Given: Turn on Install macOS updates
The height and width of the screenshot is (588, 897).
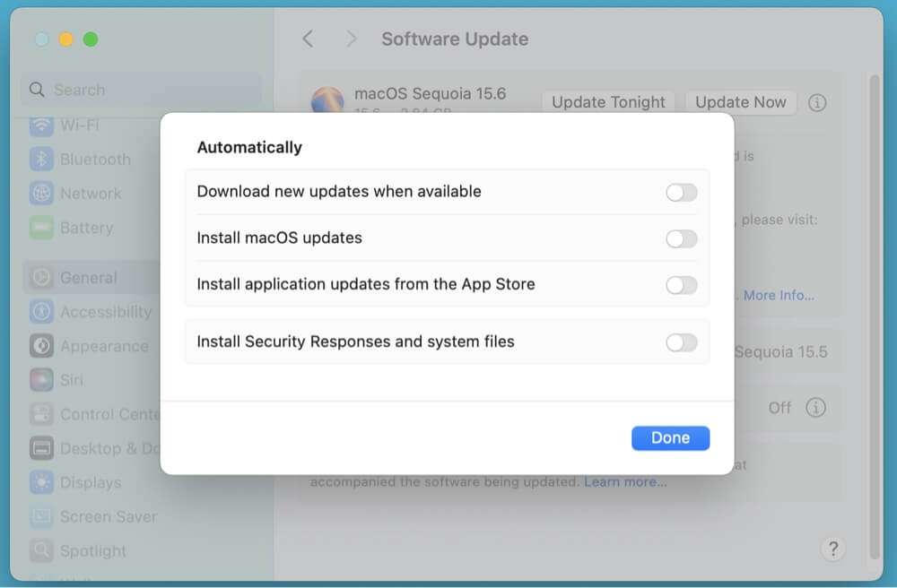Looking at the screenshot, I should pyautogui.click(x=681, y=238).
